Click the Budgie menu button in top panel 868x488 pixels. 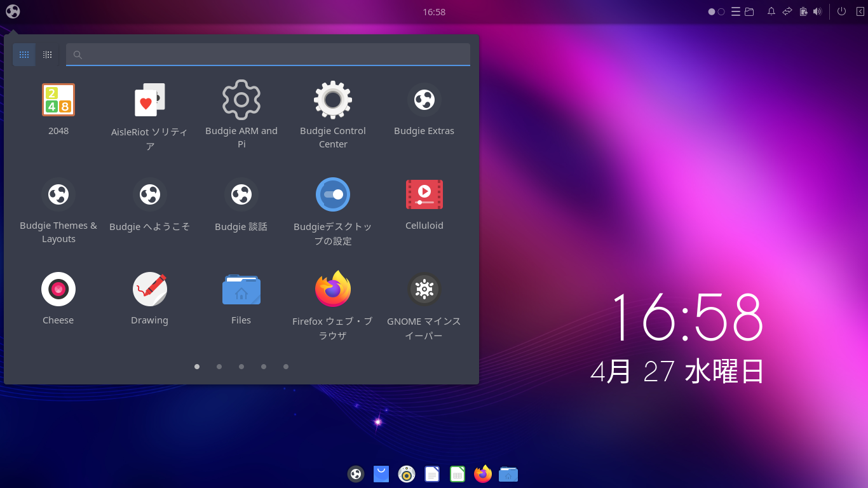[x=13, y=11]
